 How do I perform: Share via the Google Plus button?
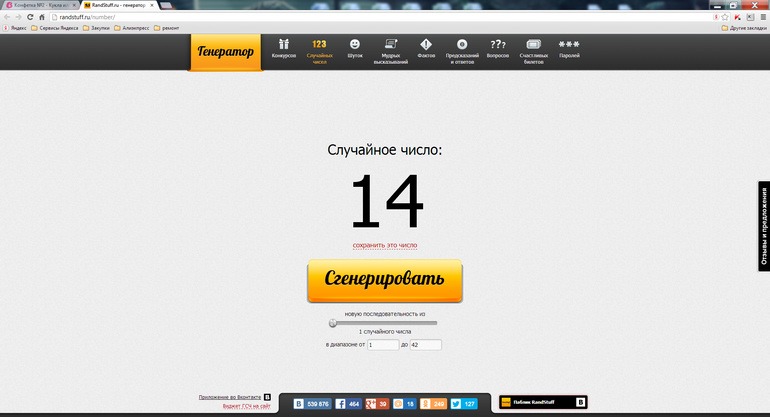[x=377, y=403]
